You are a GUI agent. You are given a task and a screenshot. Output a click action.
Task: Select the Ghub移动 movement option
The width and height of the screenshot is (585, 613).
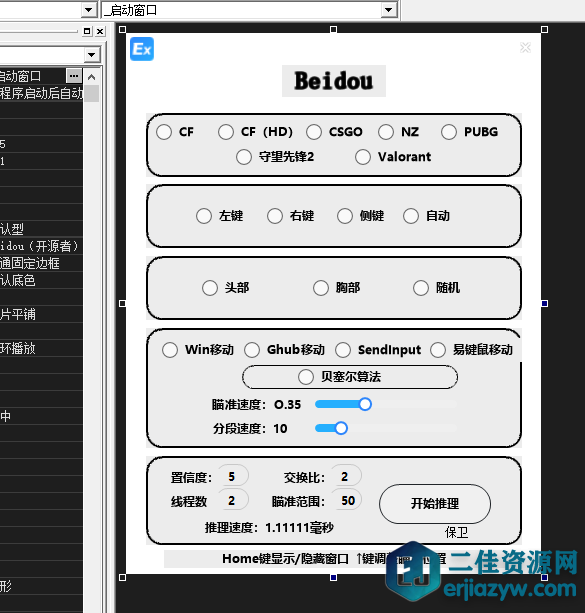click(x=252, y=350)
